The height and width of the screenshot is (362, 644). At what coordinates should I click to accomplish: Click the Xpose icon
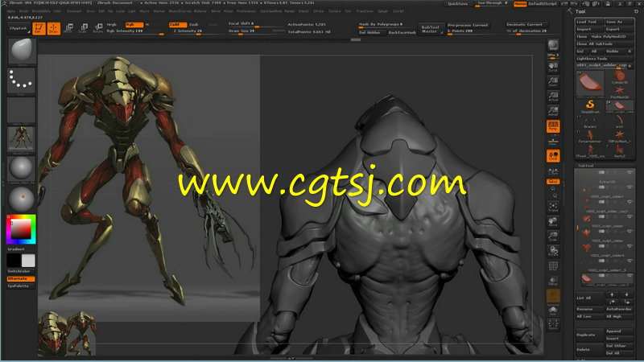(553, 325)
